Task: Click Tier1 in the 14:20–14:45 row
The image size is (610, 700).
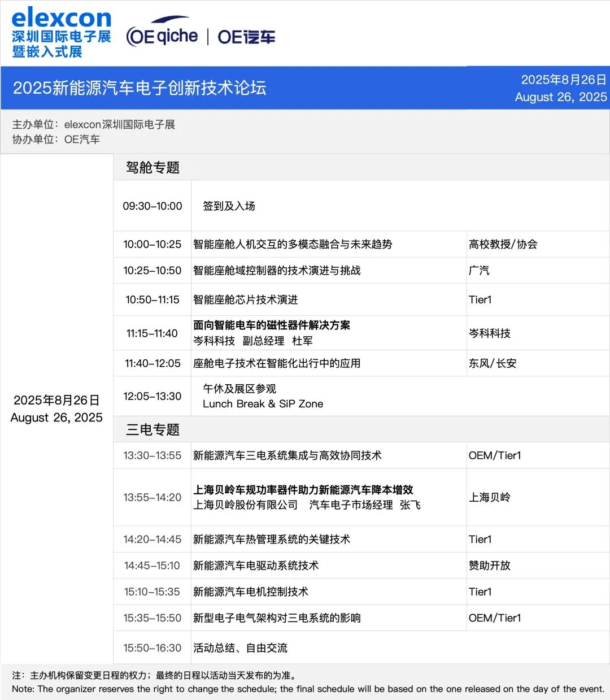Action: pos(480,540)
